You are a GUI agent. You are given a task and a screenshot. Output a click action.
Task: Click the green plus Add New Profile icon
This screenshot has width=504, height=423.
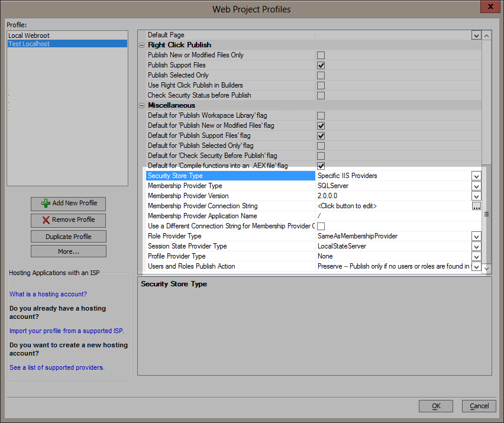coord(46,203)
